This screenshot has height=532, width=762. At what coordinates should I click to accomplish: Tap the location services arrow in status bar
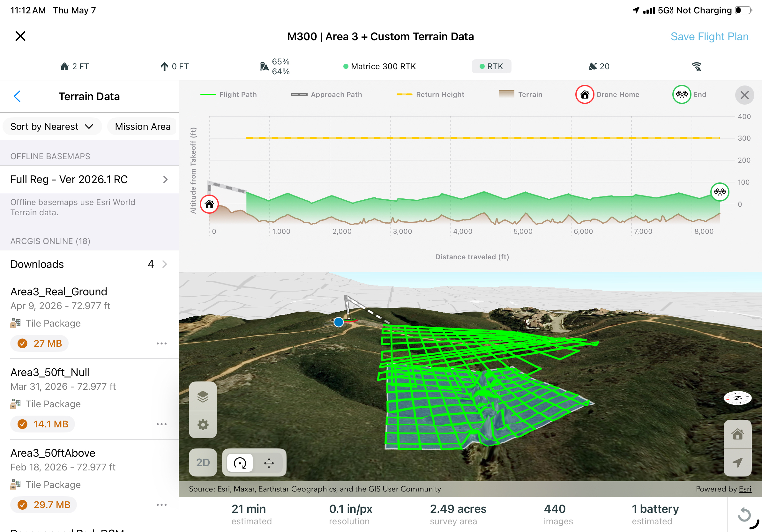click(x=636, y=10)
